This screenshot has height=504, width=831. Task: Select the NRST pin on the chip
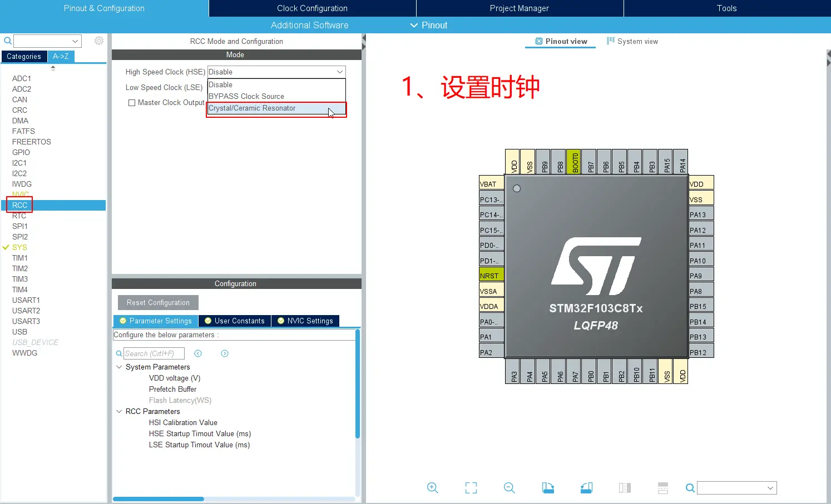(492, 276)
